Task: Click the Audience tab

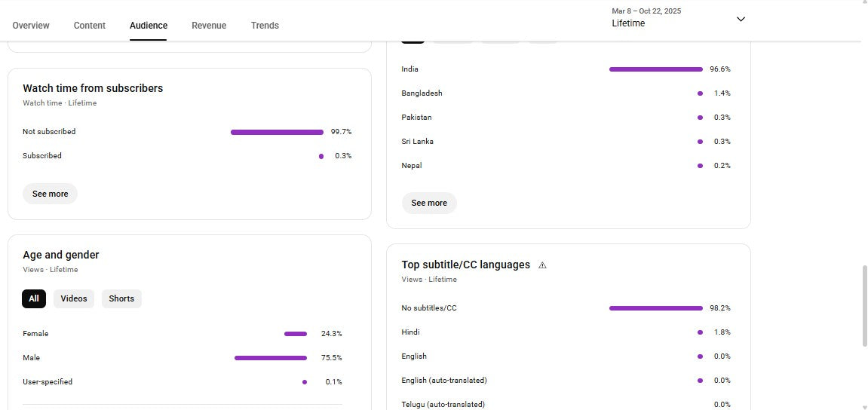Action: 149,26
